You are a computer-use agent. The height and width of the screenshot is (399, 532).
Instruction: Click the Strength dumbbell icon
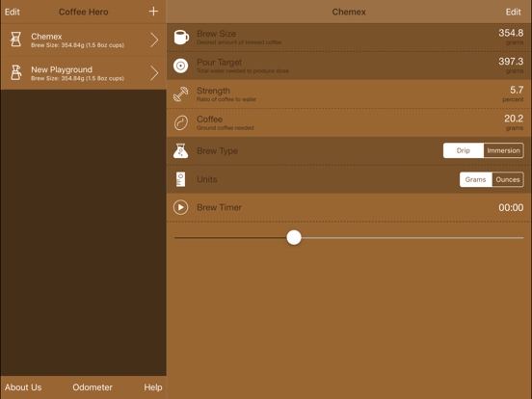click(x=181, y=94)
